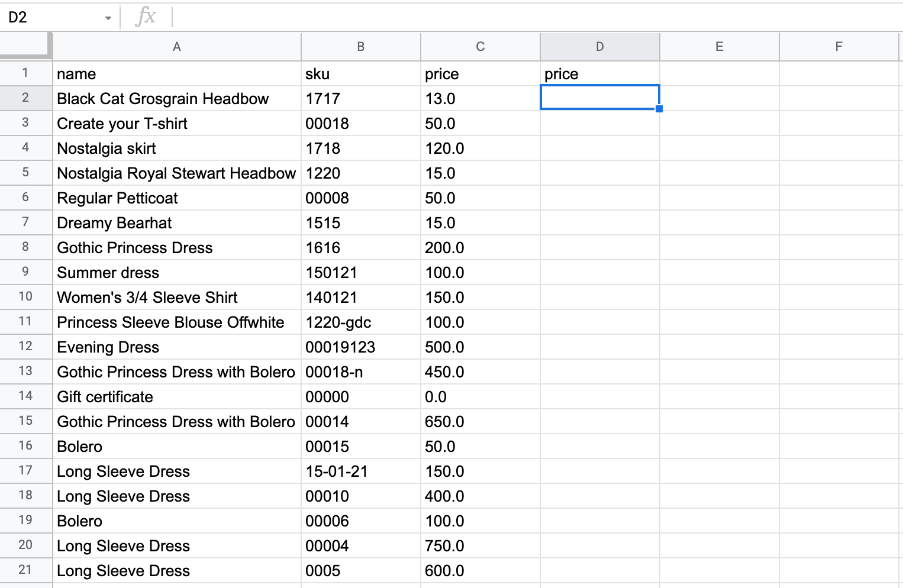
Task: Click the sku cell 1220-gdc
Action: coord(360,322)
